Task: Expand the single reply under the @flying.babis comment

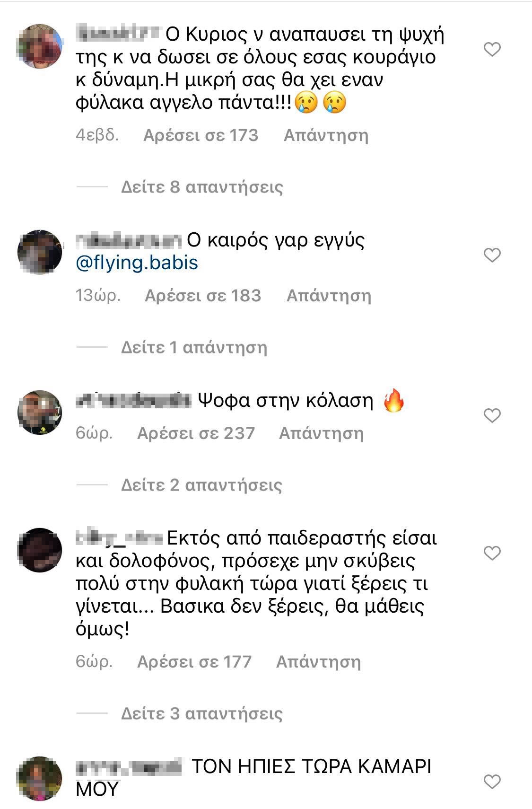Action: click(194, 347)
